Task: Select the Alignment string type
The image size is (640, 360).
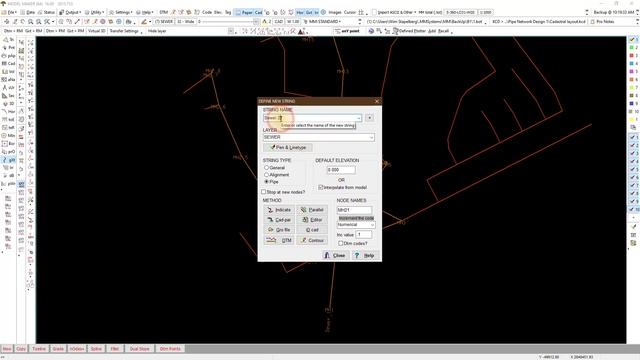Action: tap(267, 175)
